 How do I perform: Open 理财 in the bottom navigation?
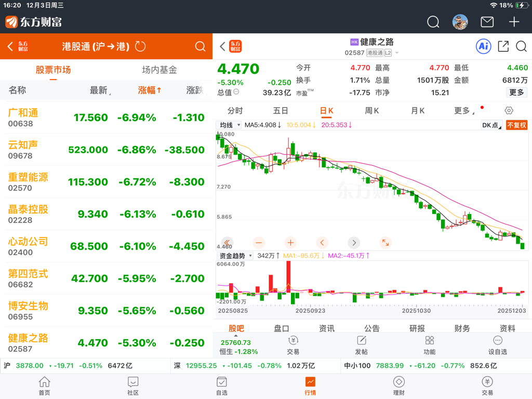(x=398, y=386)
